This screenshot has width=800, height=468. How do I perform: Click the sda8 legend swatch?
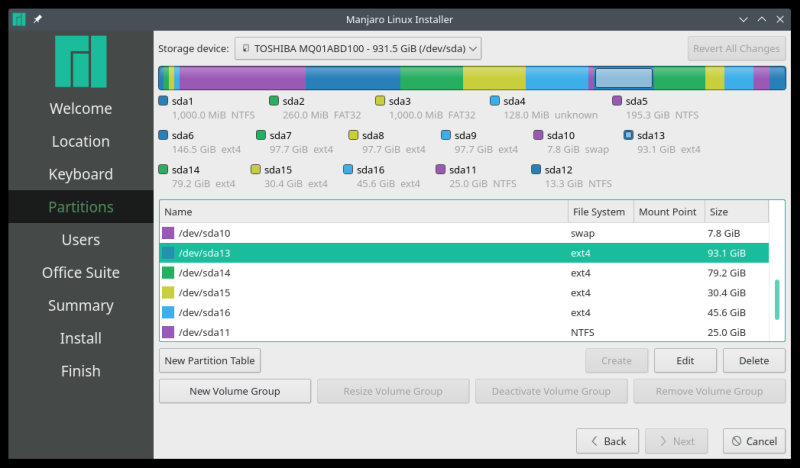click(354, 135)
